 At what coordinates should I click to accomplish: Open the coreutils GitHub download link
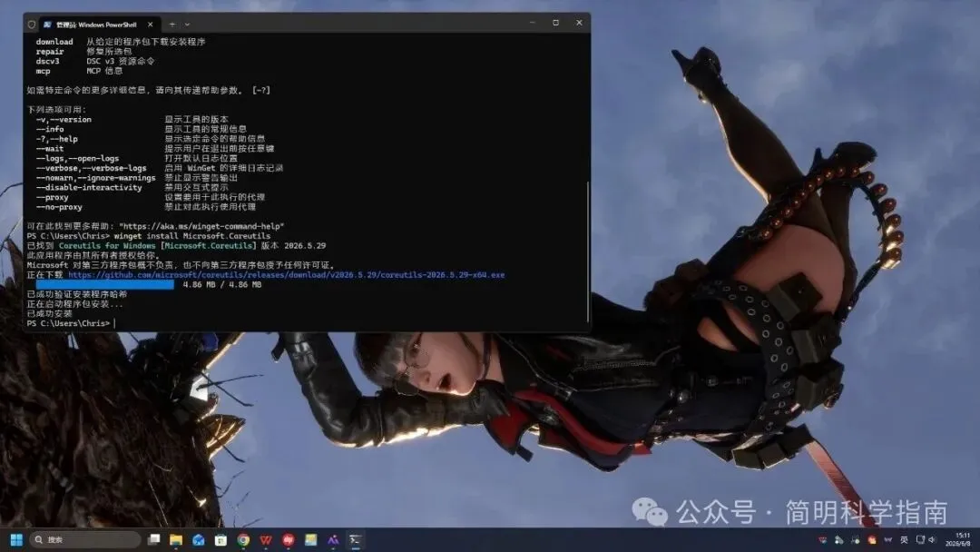[286, 274]
